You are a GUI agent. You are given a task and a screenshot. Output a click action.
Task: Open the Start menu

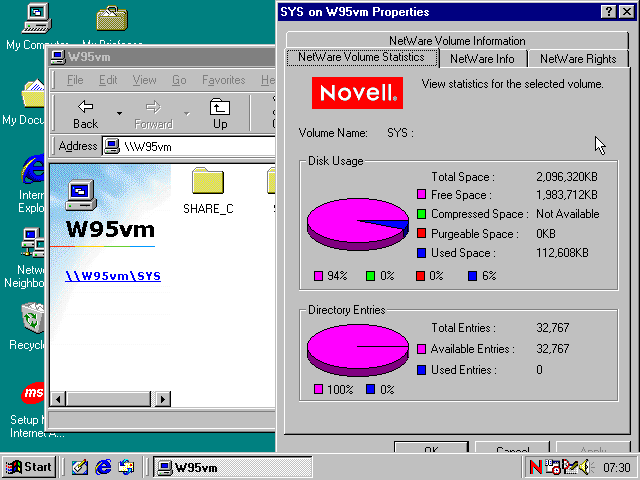[x=29, y=467]
